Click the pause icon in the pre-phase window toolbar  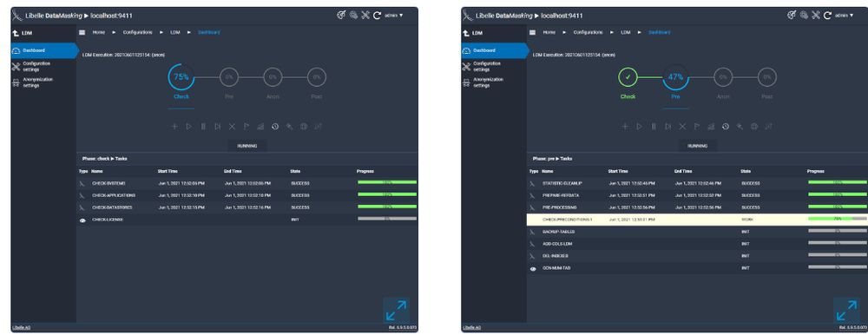tap(654, 126)
